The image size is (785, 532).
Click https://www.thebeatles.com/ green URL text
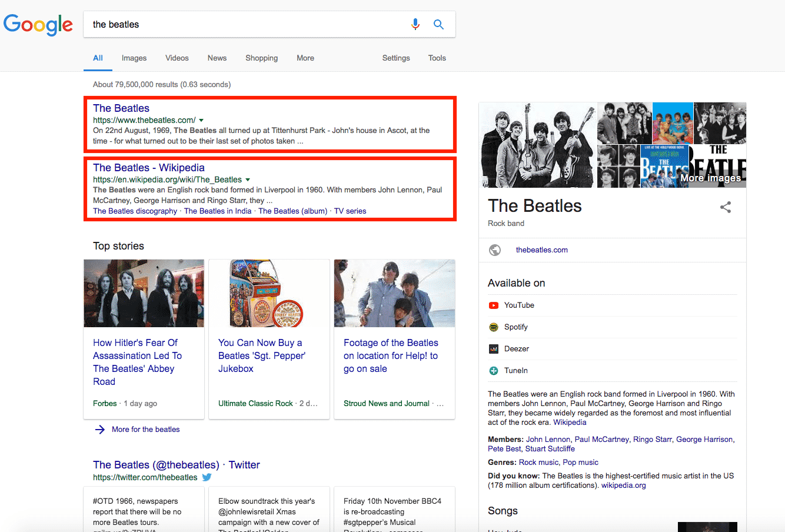pyautogui.click(x=144, y=120)
